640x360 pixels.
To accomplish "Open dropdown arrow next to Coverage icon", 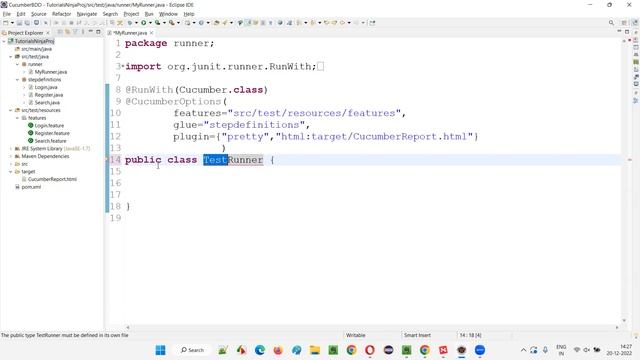I will 164,23.
